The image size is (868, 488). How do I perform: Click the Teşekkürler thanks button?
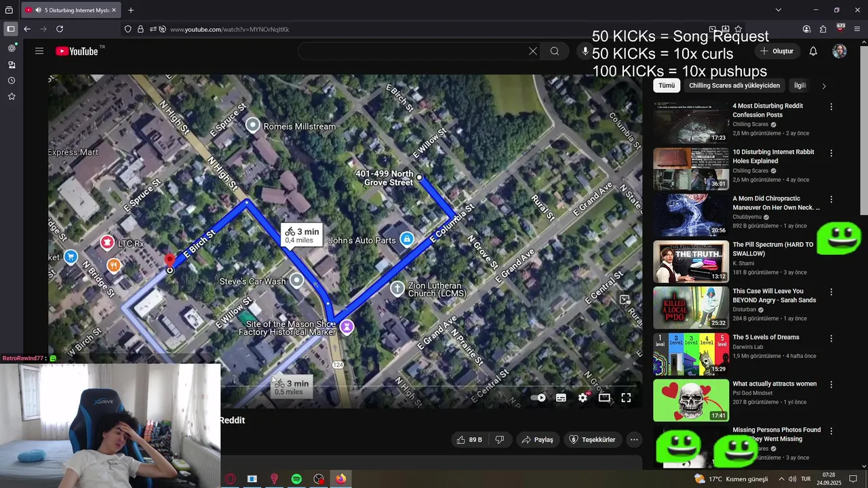(592, 440)
